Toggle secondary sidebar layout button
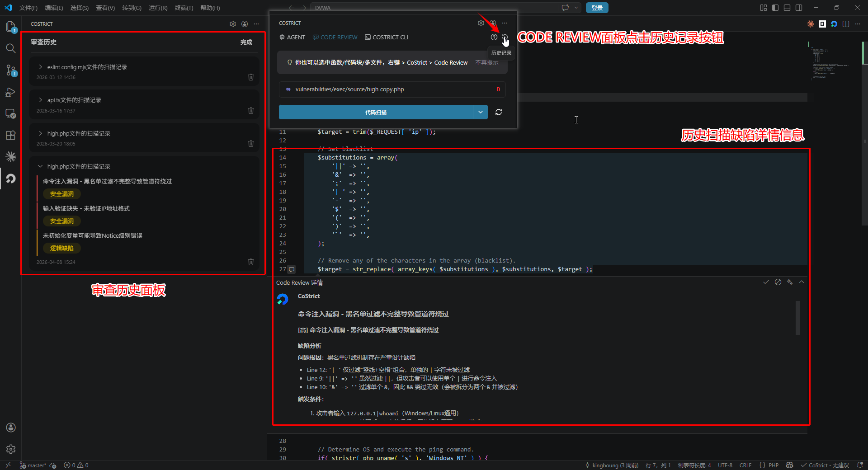 (x=799, y=8)
